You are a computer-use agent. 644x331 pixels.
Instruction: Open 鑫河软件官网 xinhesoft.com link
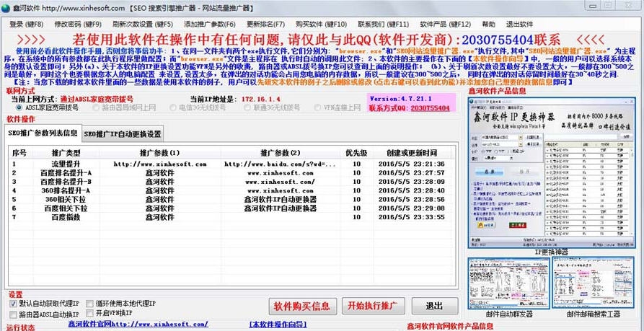pyautogui.click(x=138, y=325)
